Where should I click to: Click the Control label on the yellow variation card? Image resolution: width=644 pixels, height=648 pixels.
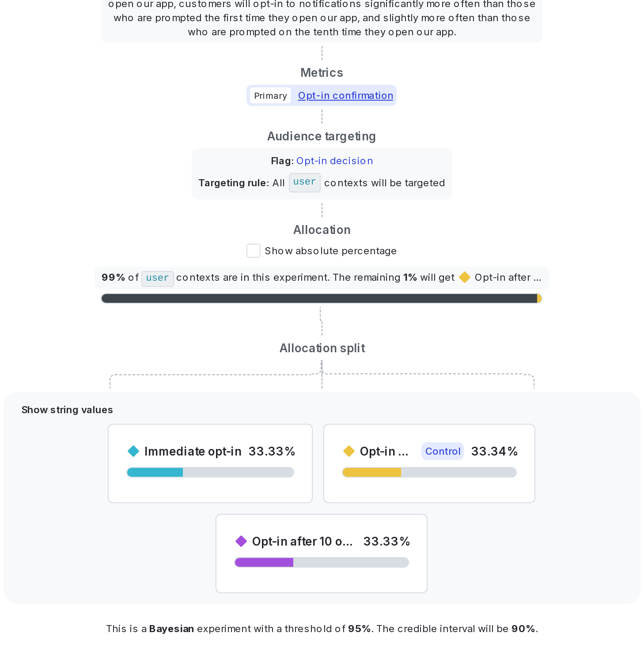tap(442, 451)
